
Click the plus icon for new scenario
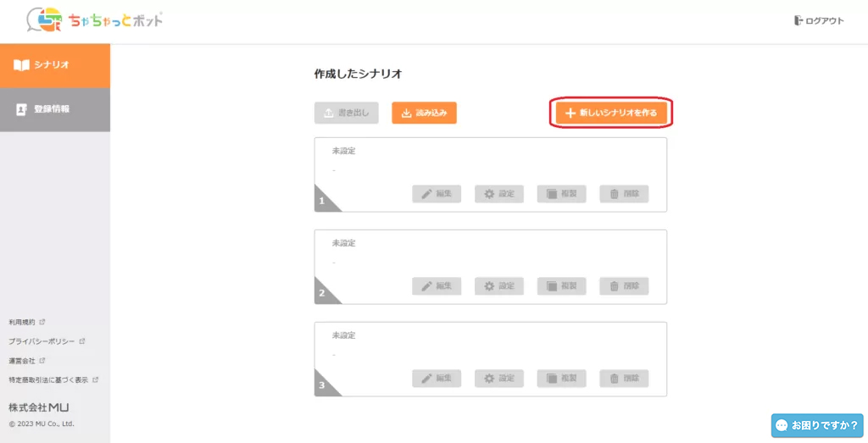pyautogui.click(x=570, y=113)
